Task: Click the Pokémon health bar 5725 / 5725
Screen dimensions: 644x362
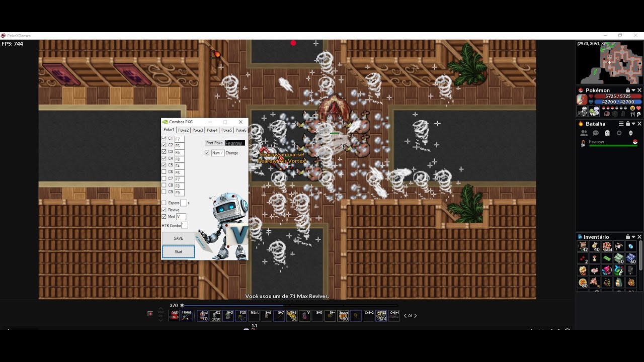Action: [x=618, y=96]
